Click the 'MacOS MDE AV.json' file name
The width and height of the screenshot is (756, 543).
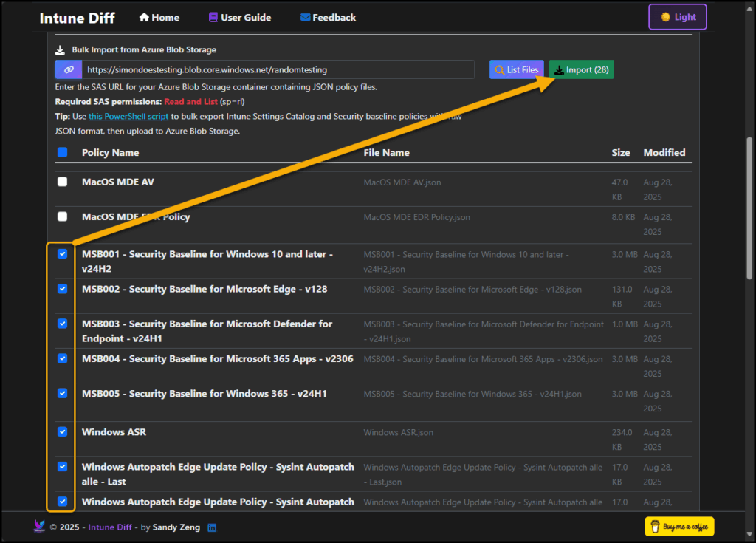click(402, 182)
